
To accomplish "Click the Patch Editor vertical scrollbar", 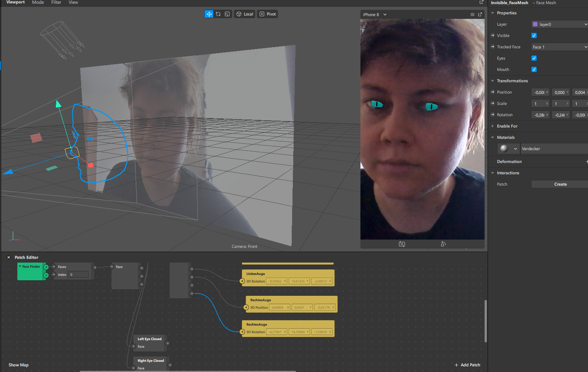I will pos(485,321).
